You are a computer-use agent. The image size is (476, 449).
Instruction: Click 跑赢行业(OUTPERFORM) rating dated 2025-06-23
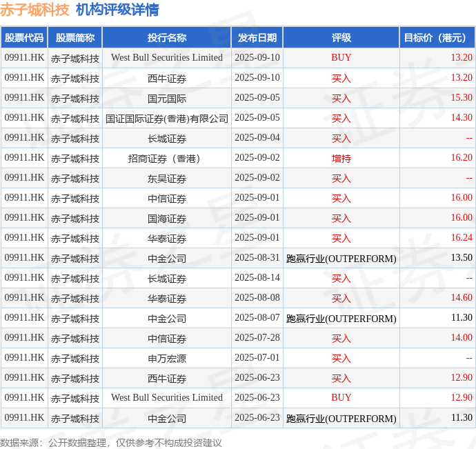click(341, 419)
